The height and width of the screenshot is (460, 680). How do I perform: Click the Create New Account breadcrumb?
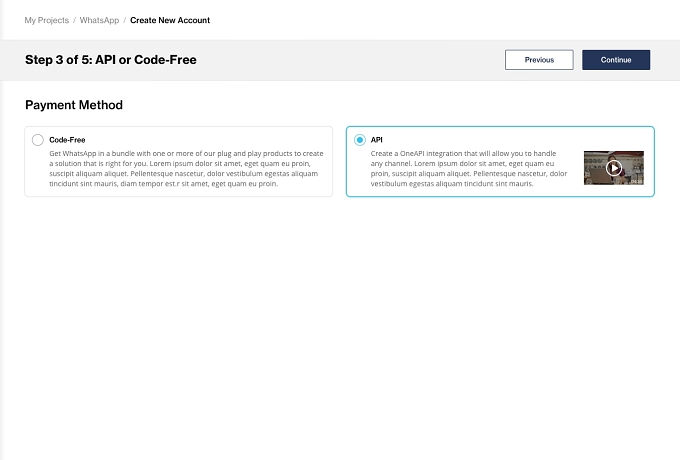(170, 20)
